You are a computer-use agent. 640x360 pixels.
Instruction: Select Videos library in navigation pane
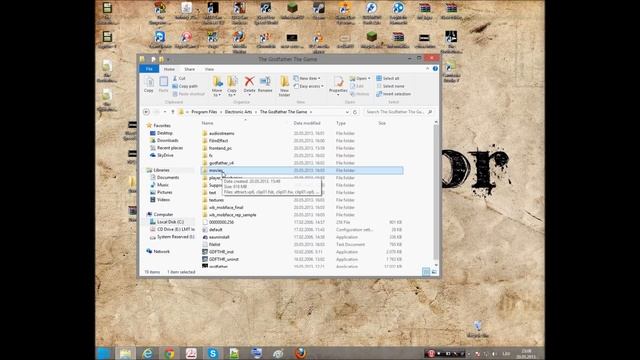163,200
